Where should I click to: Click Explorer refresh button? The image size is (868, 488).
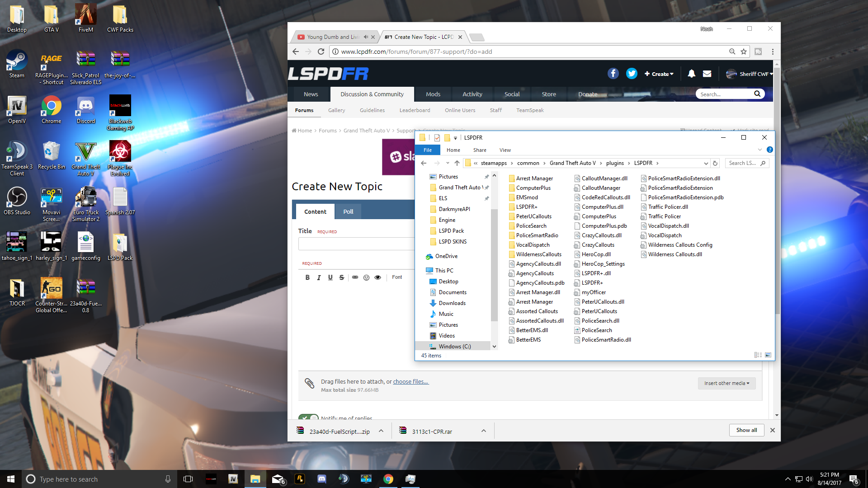pyautogui.click(x=715, y=163)
